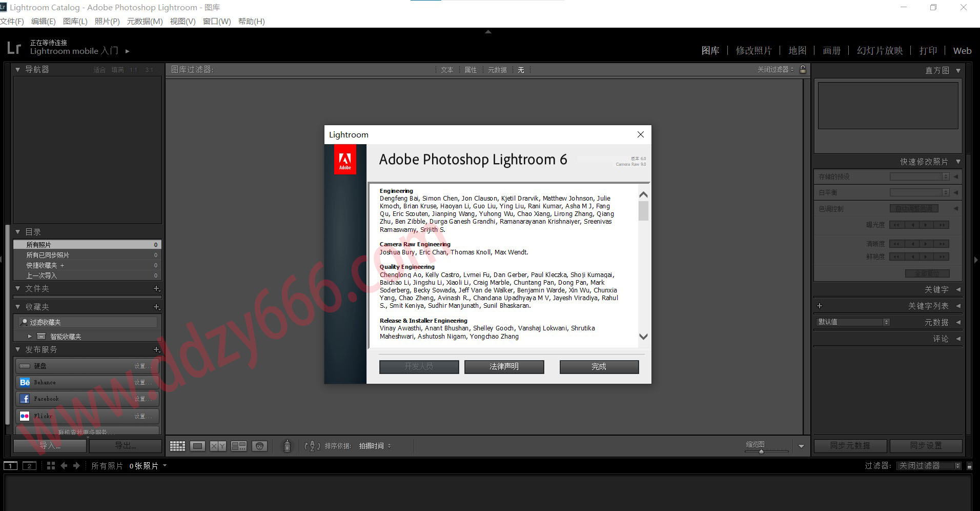
Task: Click the 同步设置 button
Action: [x=926, y=445]
